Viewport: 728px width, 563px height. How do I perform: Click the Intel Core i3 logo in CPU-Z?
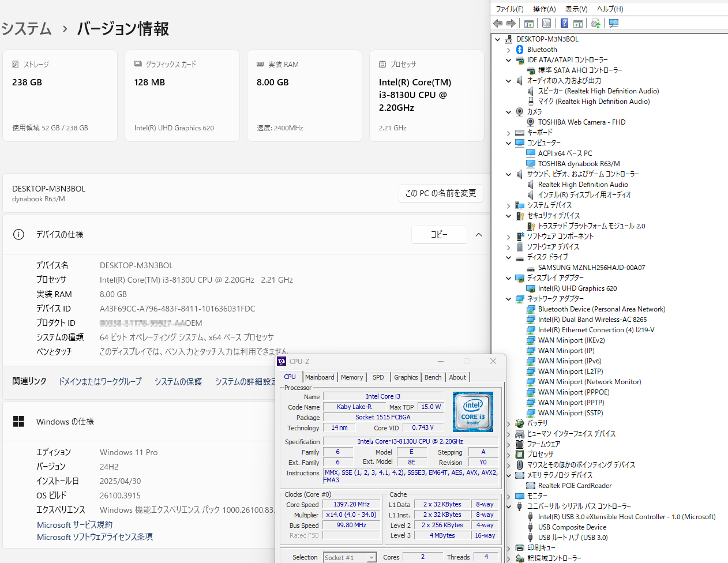[473, 412]
